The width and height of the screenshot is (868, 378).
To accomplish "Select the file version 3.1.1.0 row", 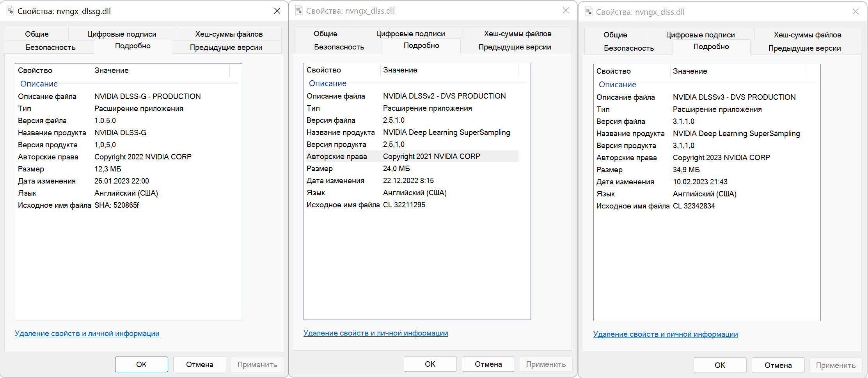I will tap(683, 122).
